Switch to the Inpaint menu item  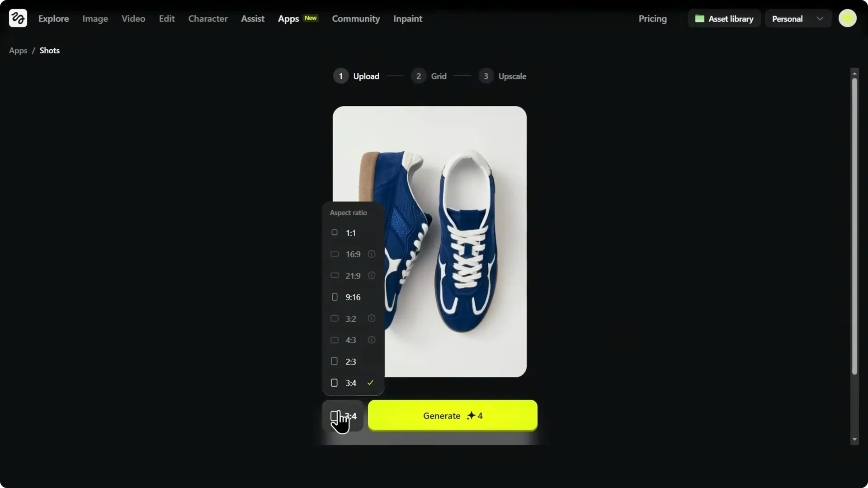coord(407,19)
